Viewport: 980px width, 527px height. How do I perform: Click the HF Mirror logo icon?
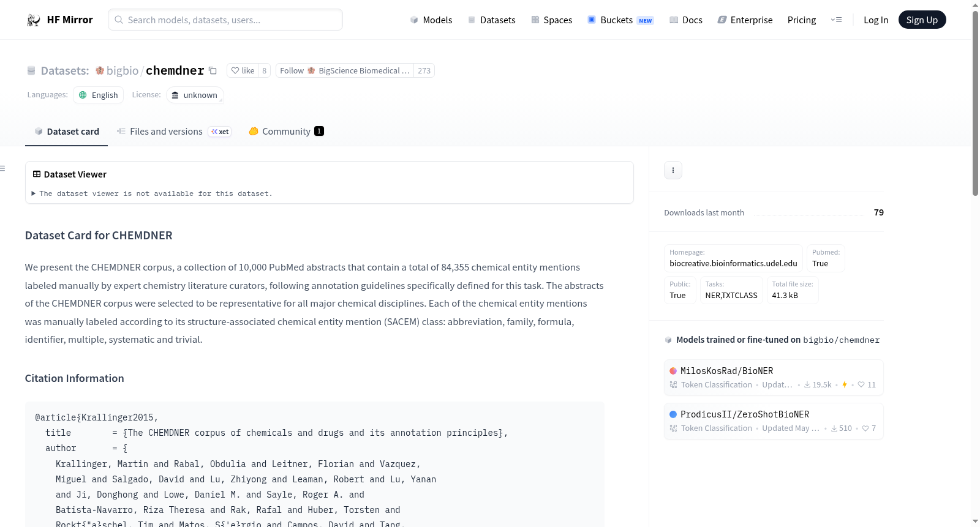(x=34, y=20)
